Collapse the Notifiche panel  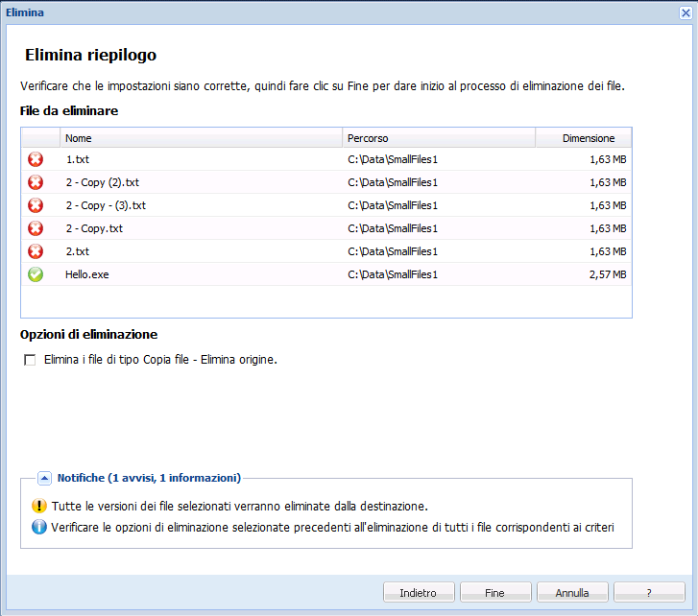(x=44, y=477)
